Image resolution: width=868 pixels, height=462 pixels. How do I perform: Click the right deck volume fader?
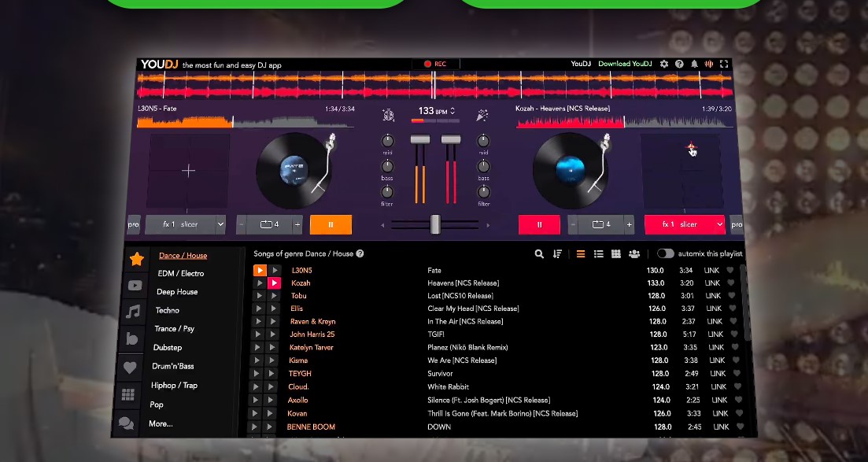point(451,139)
